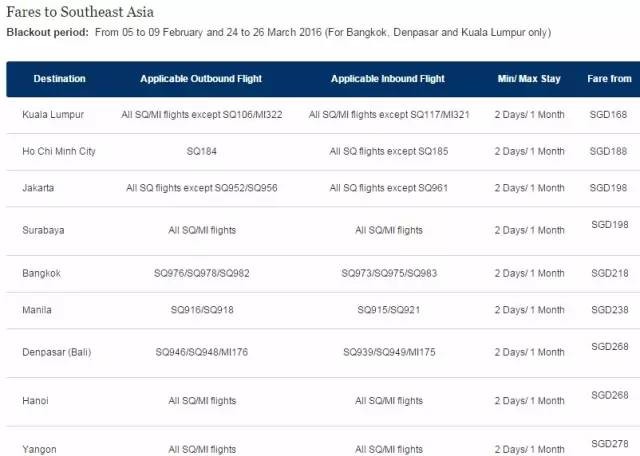Click the SGD188 fare price
The width and height of the screenshot is (640, 456).
(609, 151)
